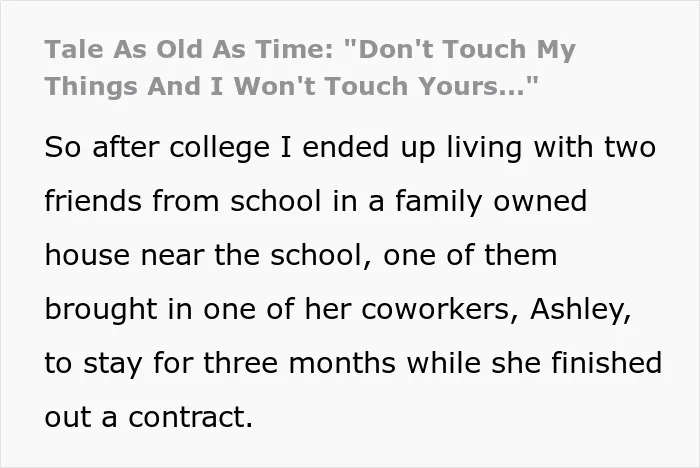Click the word "living" in the first line

[x=484, y=148]
